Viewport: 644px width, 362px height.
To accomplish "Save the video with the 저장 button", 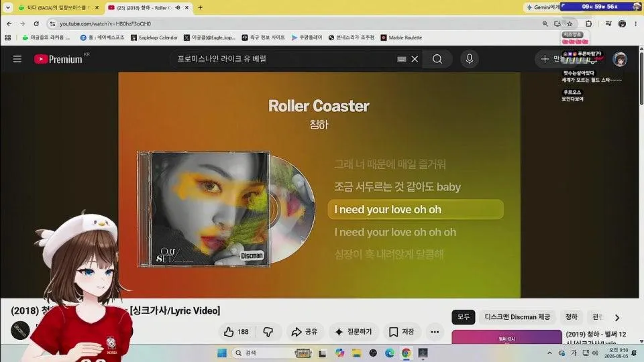I will click(401, 332).
